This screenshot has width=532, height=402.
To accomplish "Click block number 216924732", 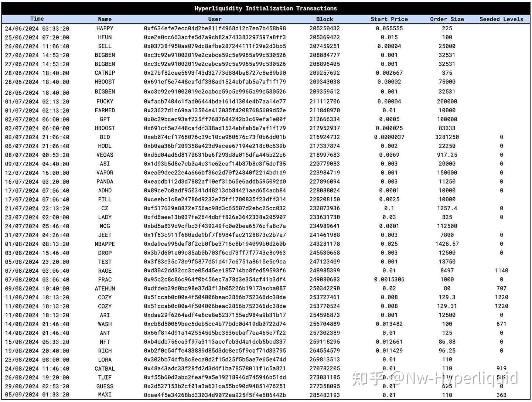I will pyautogui.click(x=325, y=137).
